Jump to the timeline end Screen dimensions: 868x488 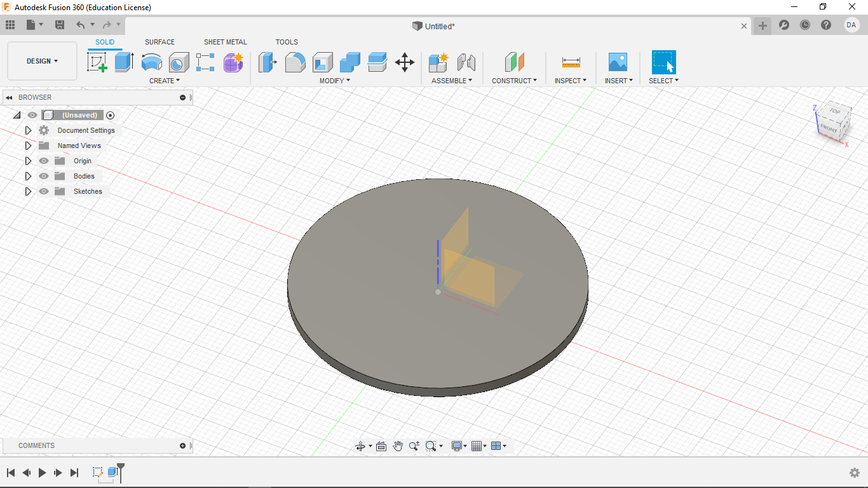(x=74, y=473)
